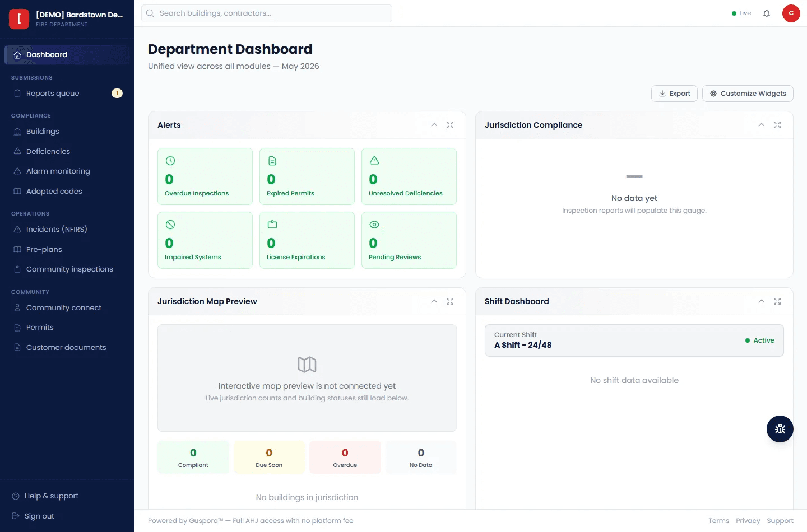Collapse the Alerts widget
Screen dimensions: 807x532
click(434, 125)
